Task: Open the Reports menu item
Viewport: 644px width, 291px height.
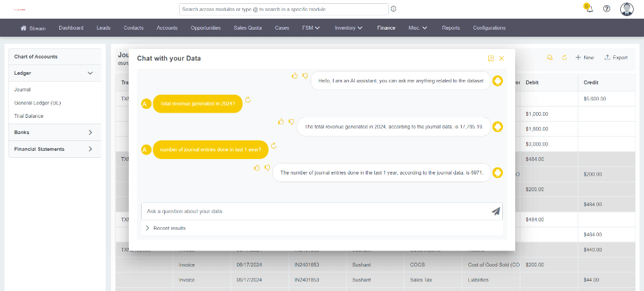Action: pos(451,28)
